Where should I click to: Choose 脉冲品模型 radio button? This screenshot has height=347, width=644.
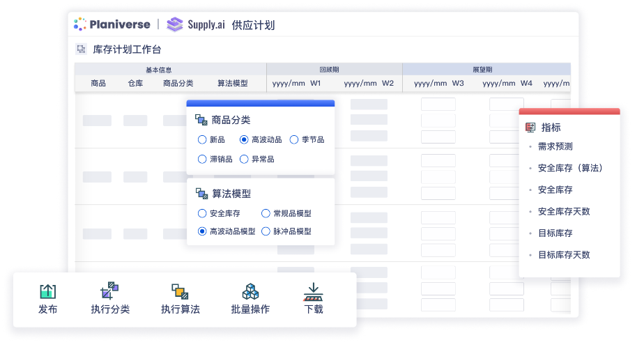(266, 231)
